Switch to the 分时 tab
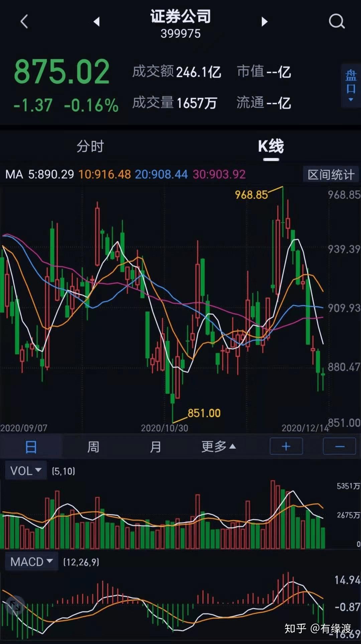This screenshot has height=644, width=361. coord(90,146)
